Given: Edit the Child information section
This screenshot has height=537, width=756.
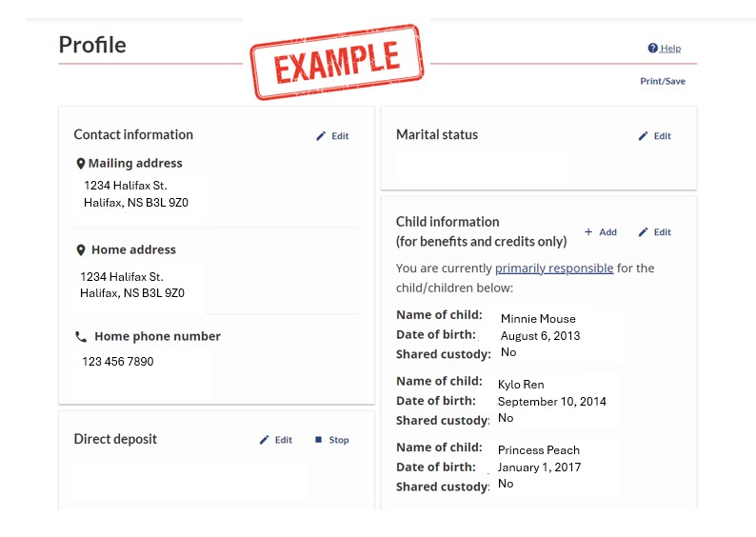Looking at the screenshot, I should coord(662,232).
